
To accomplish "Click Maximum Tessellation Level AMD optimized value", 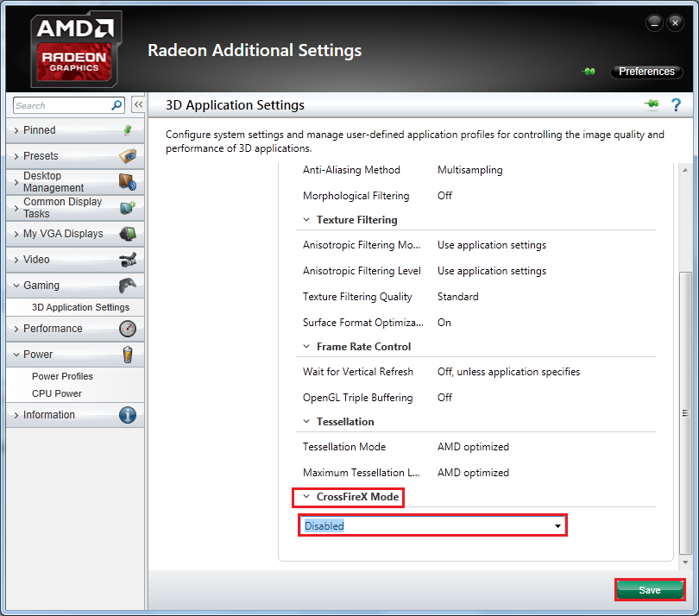I will [473, 473].
